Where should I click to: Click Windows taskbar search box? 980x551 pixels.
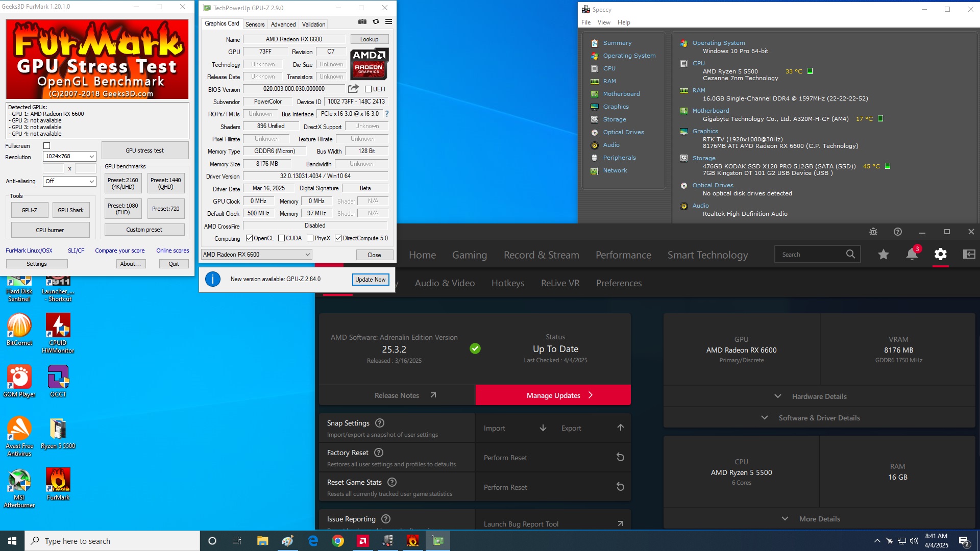tap(112, 541)
